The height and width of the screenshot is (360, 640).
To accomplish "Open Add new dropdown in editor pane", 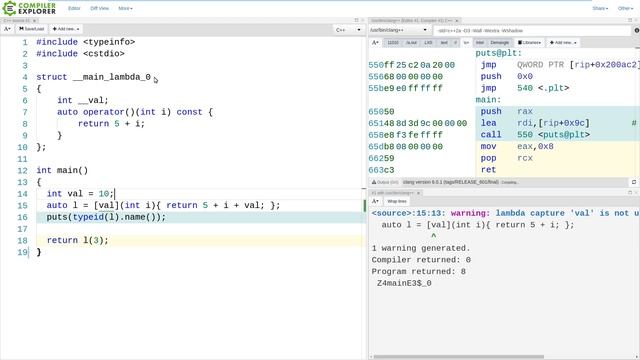I will pos(66,29).
